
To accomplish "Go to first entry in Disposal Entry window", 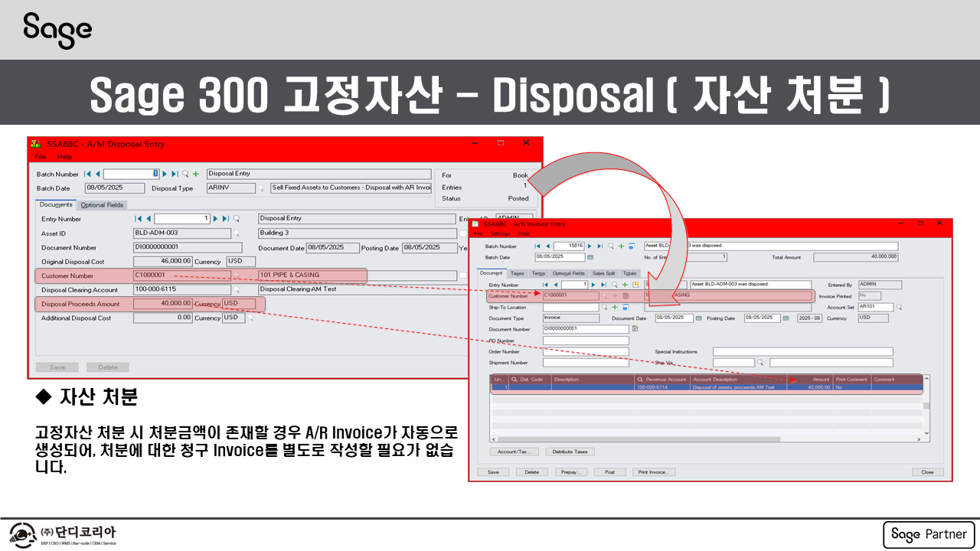I will (139, 219).
